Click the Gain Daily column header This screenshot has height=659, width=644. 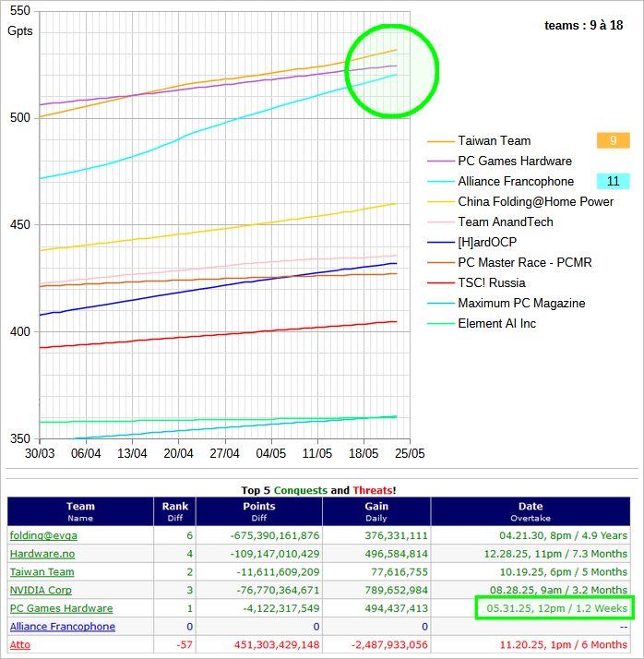coord(376,511)
